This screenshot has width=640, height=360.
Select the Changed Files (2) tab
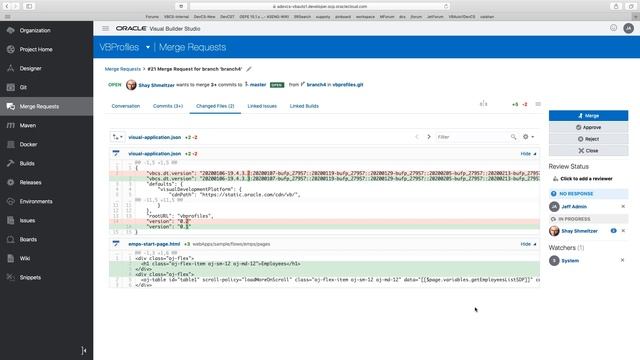[x=215, y=106]
